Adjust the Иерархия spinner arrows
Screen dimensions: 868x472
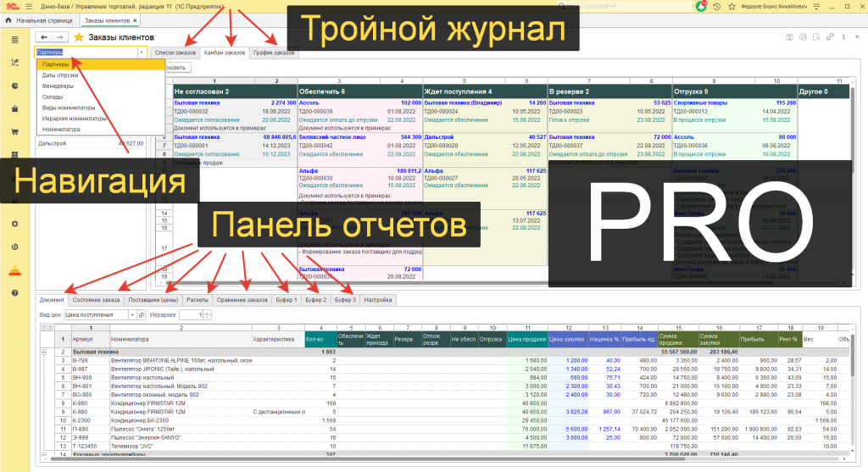click(x=207, y=315)
